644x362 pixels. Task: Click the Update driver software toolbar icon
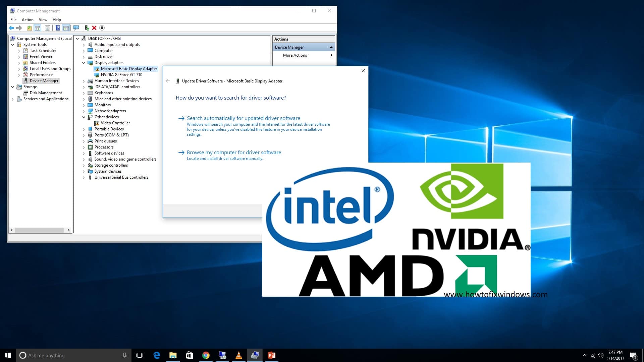point(87,28)
